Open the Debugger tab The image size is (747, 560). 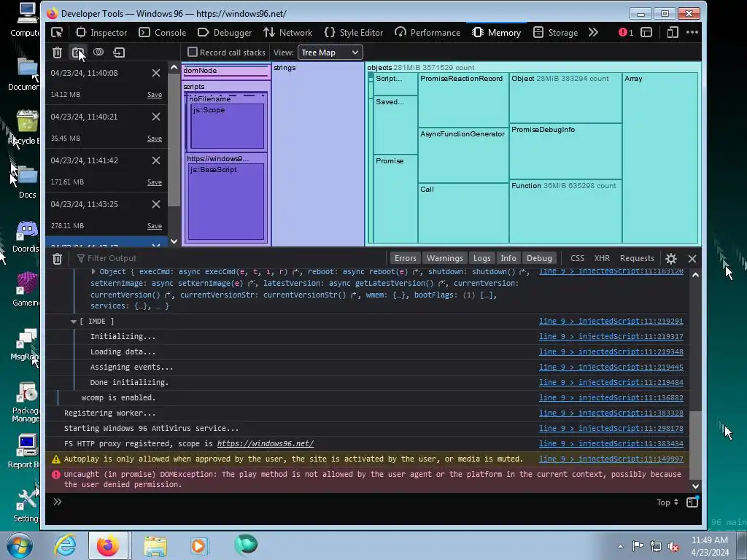tap(225, 32)
